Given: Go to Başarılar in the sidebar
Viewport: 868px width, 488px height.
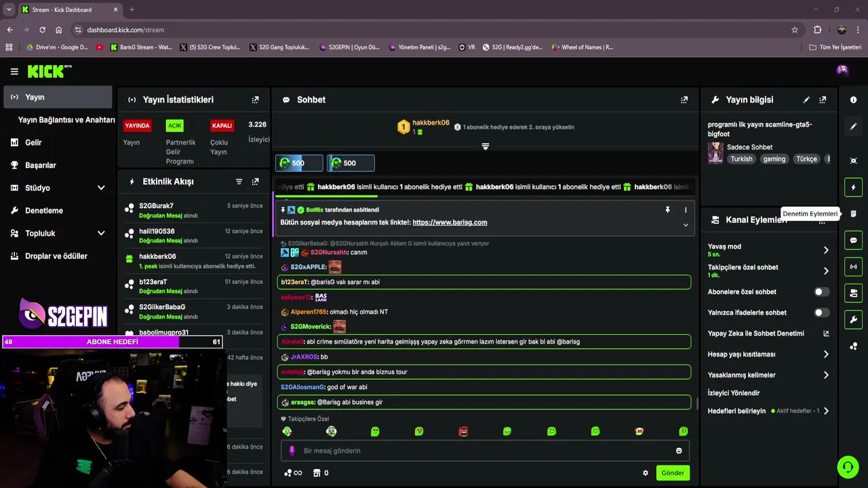Looking at the screenshot, I should coord(41,165).
